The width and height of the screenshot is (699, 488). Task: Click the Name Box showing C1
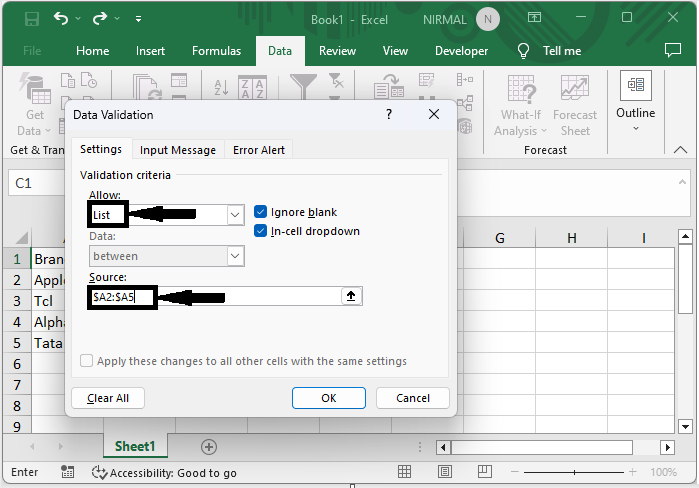click(x=37, y=183)
